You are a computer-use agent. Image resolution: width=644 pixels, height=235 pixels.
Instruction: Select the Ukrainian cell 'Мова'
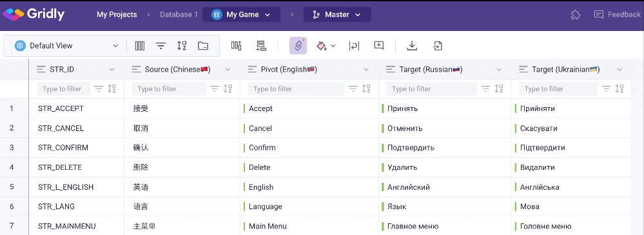[x=571, y=207]
